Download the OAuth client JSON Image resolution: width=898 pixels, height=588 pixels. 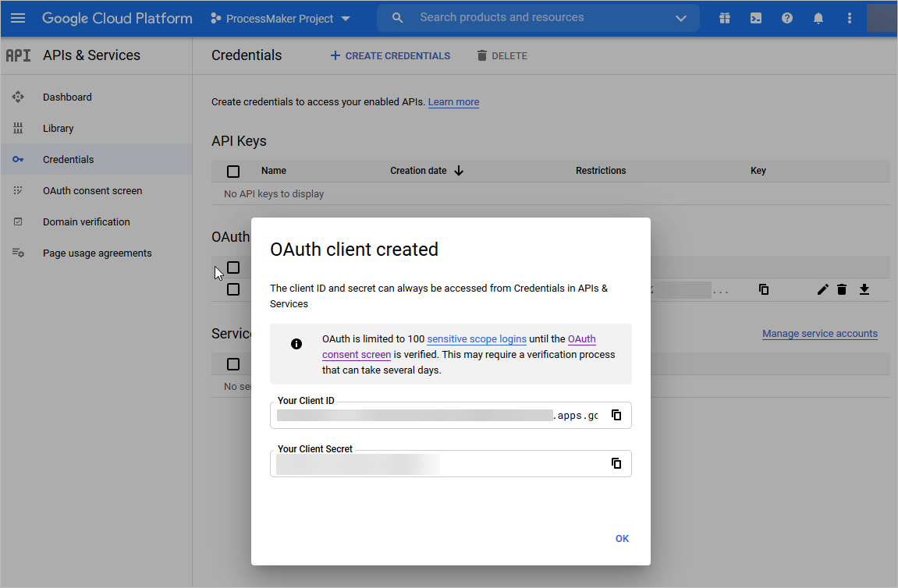tap(864, 289)
